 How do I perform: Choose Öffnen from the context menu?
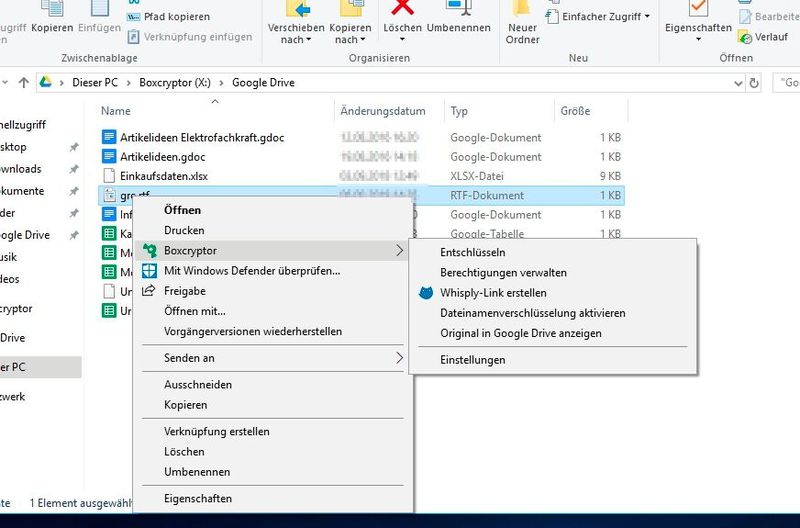point(182,210)
